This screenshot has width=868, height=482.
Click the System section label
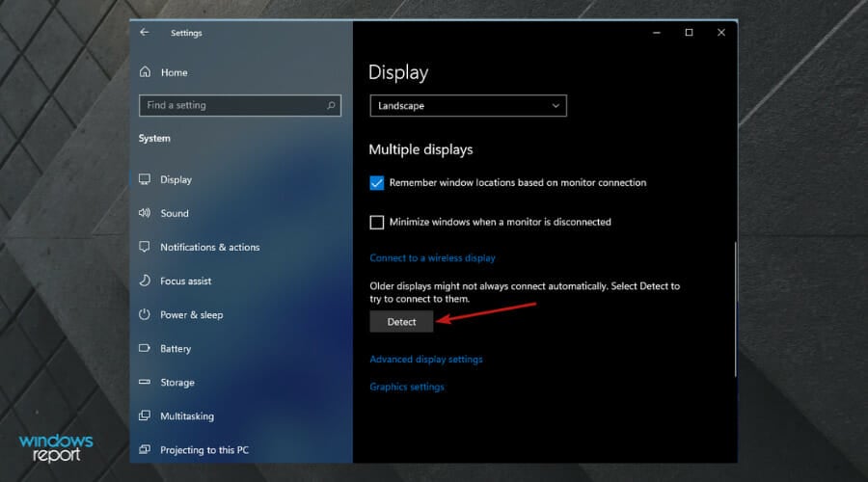pyautogui.click(x=154, y=139)
